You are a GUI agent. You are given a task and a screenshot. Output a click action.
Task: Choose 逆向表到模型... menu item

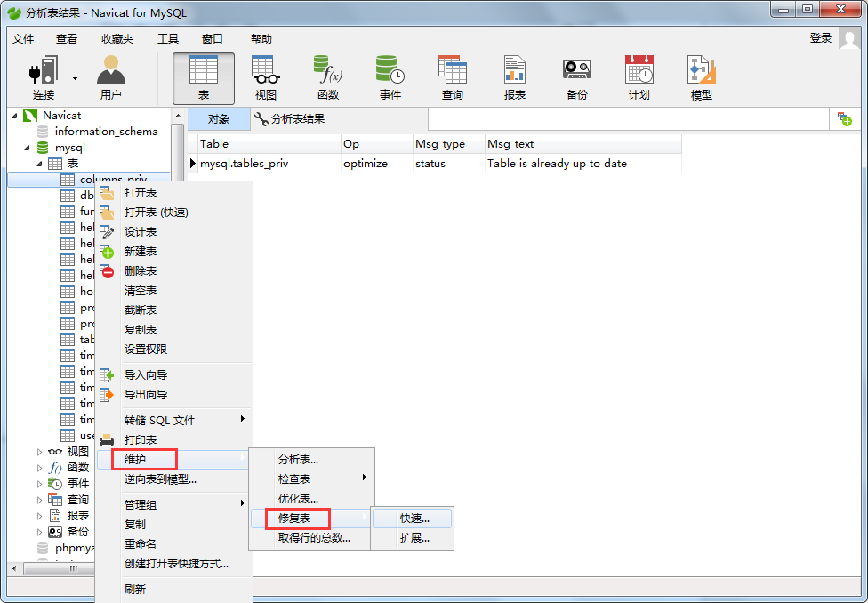click(x=174, y=479)
